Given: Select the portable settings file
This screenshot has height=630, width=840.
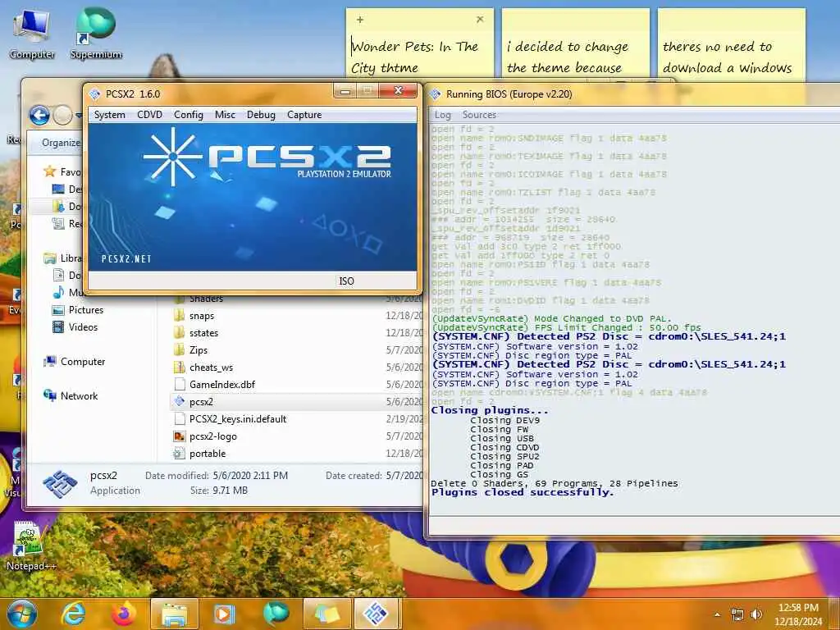Looking at the screenshot, I should coord(208,453).
